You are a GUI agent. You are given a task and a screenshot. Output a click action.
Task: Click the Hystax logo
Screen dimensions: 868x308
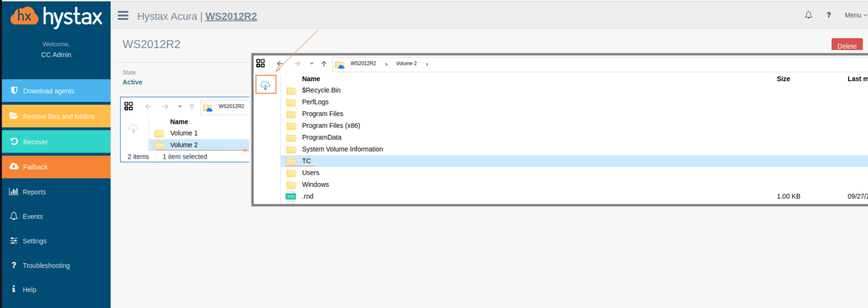point(56,18)
